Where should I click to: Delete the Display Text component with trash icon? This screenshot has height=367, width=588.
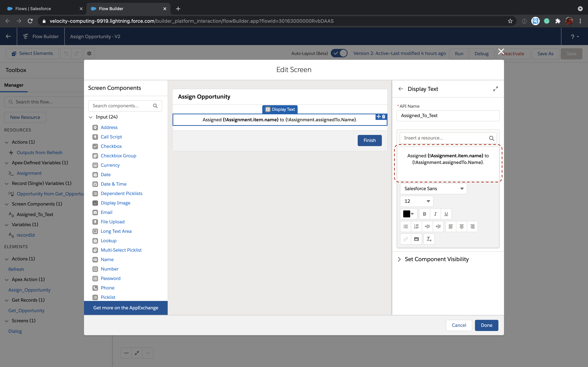coord(384,117)
